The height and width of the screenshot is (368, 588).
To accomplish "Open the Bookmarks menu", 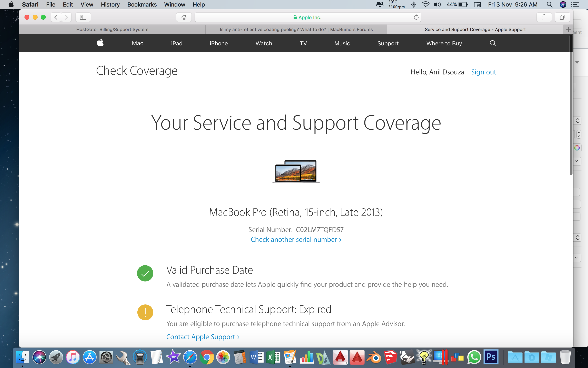I will tap(142, 4).
